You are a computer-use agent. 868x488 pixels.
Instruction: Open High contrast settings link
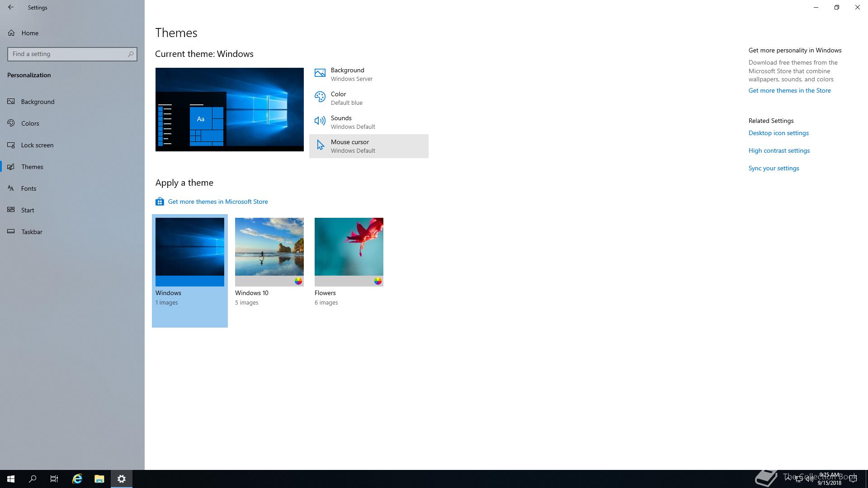(x=778, y=150)
